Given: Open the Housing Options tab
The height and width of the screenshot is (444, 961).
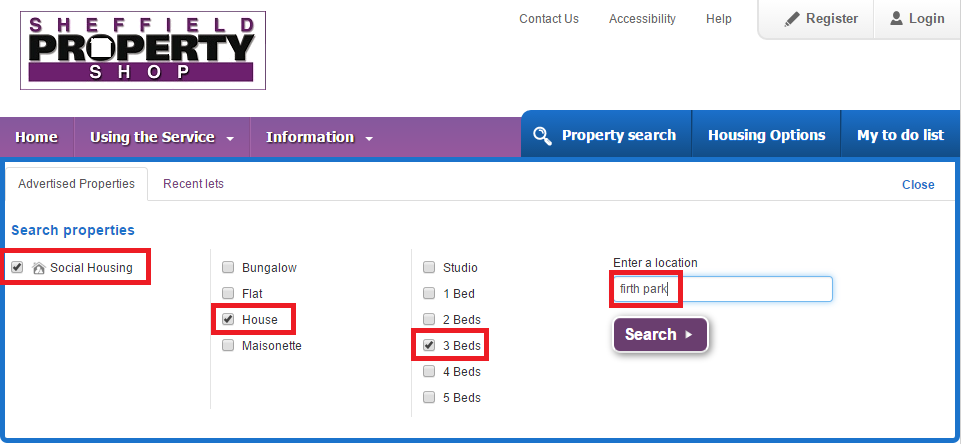Looking at the screenshot, I should tap(766, 135).
